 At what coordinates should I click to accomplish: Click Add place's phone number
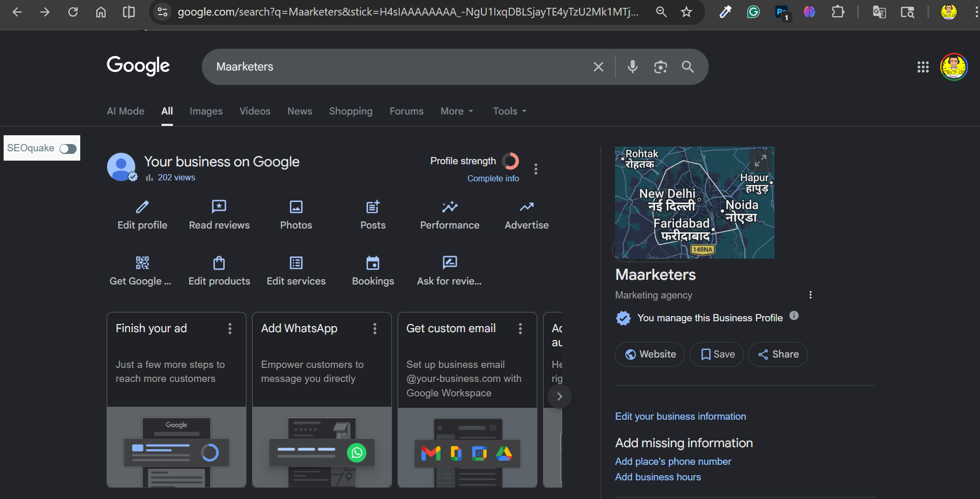673,461
